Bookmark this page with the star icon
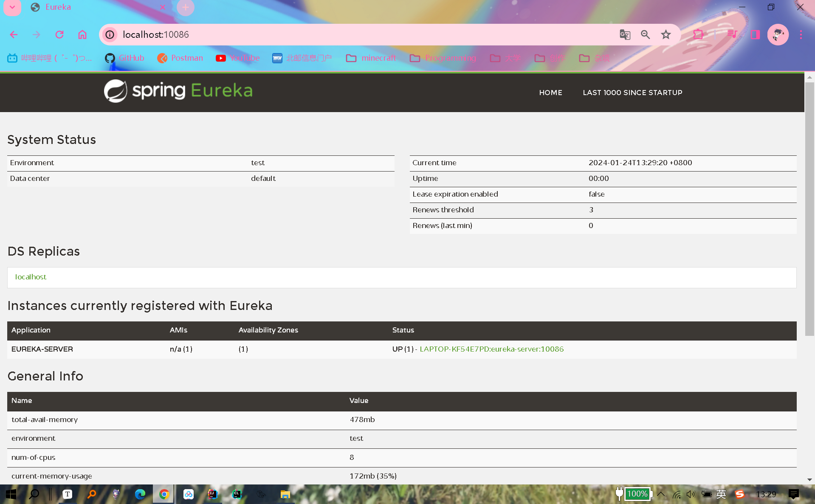 coord(666,35)
